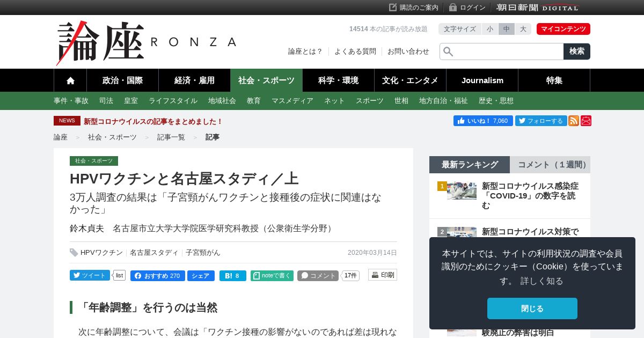644x338 pixels.
Task: Select 歴史・思想 subcategory
Action: (x=496, y=101)
